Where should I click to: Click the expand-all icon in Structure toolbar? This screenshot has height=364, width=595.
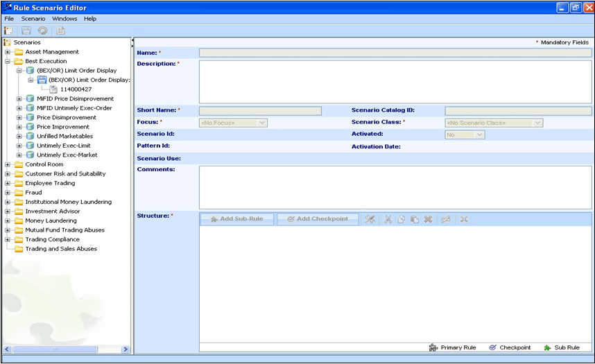[x=464, y=219]
